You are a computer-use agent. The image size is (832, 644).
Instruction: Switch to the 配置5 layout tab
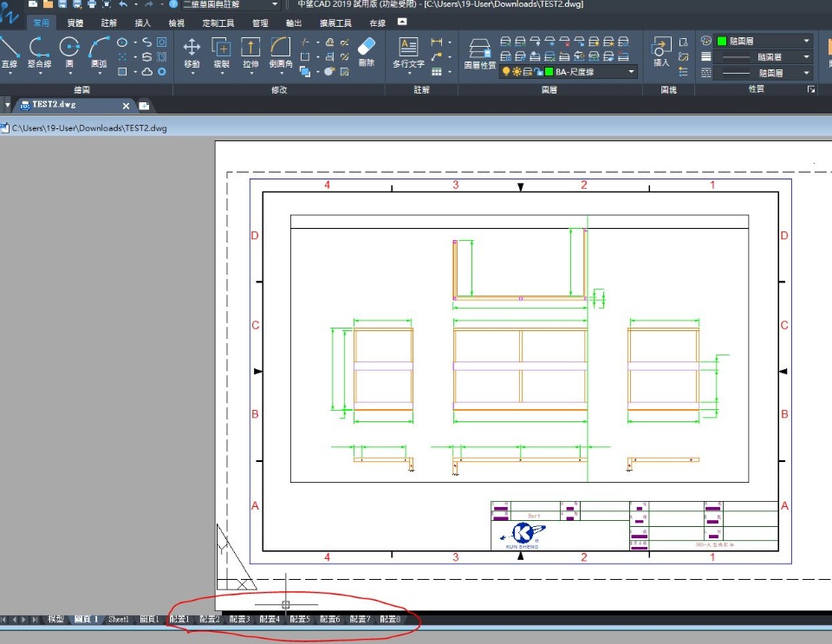click(299, 619)
